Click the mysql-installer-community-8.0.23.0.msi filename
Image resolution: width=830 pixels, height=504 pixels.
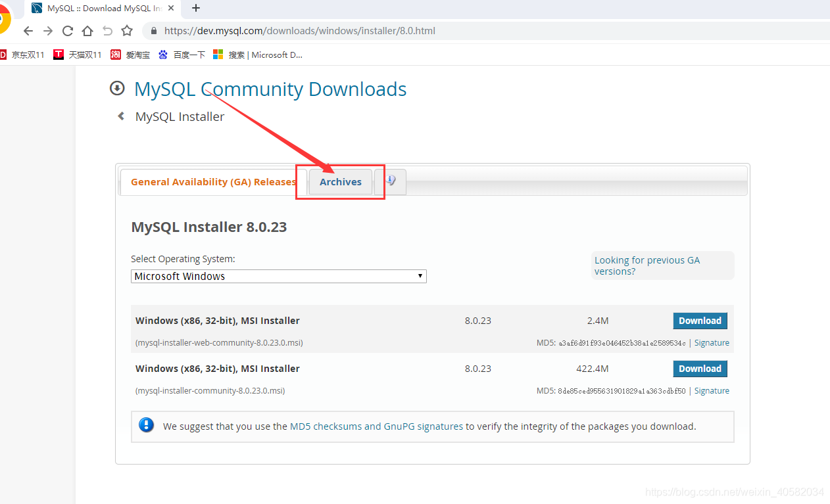click(x=210, y=390)
